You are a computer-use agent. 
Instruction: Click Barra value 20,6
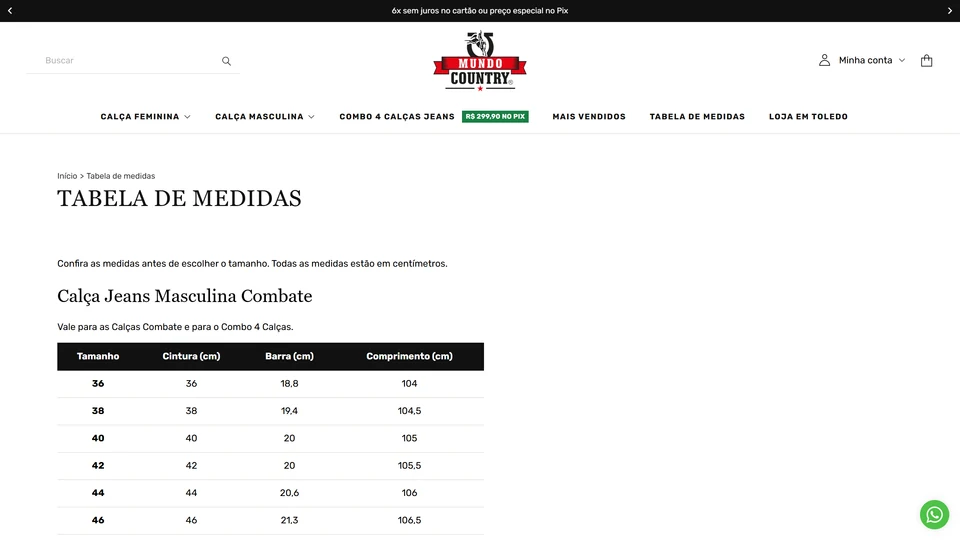click(289, 493)
